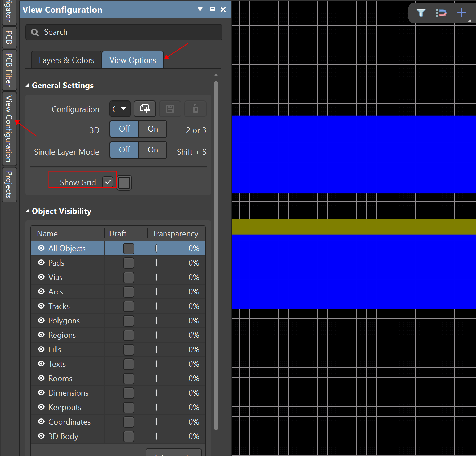Click the crosshair move icon in toolbar
Screen dimensions: 476x456
462,13
